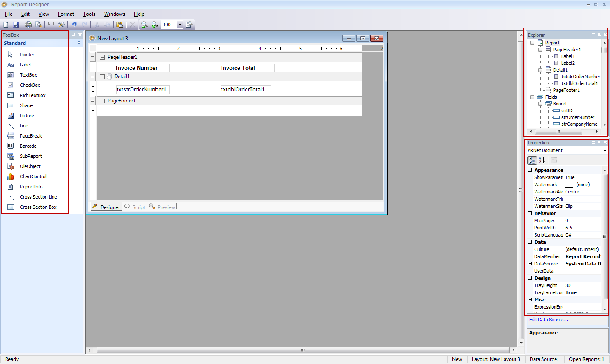This screenshot has height=364, width=610.
Task: Select the Pointer tool link in ToolBox
Action: pyautogui.click(x=27, y=55)
